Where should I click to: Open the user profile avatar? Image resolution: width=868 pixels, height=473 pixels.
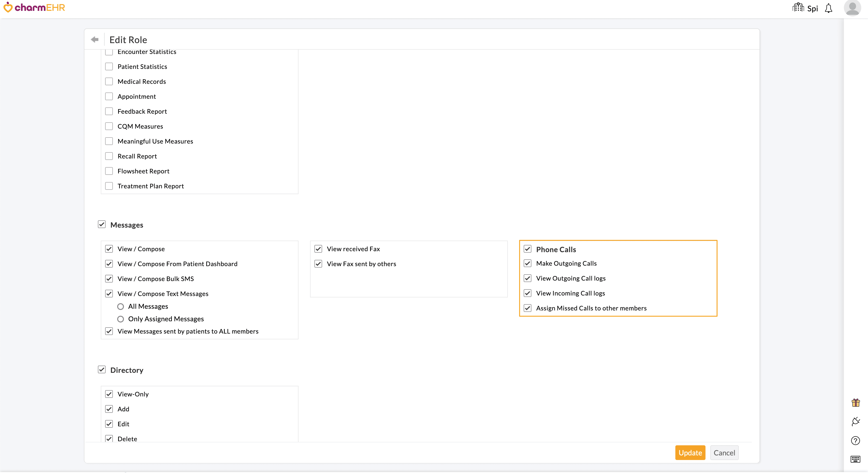(x=852, y=8)
